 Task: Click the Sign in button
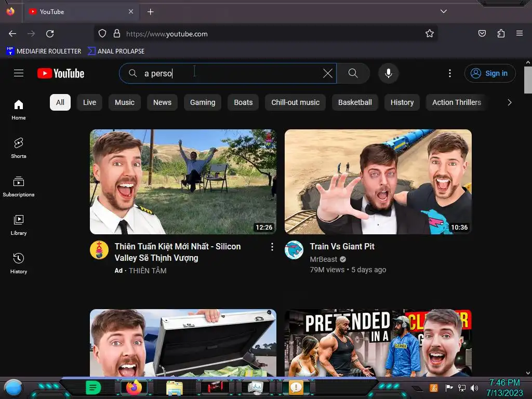tap(490, 73)
